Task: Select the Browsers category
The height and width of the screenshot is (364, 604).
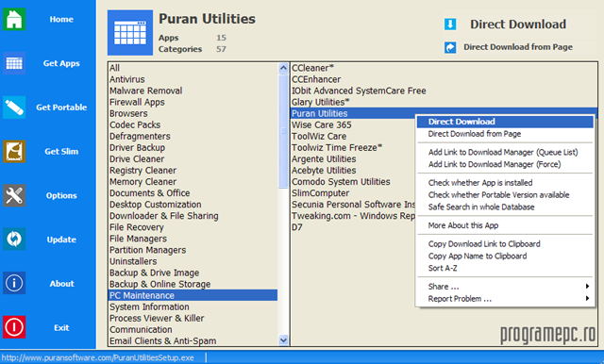Action: click(x=193, y=113)
